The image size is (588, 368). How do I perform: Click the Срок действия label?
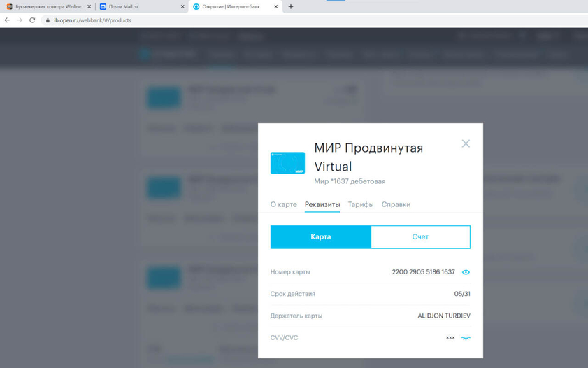coord(292,294)
